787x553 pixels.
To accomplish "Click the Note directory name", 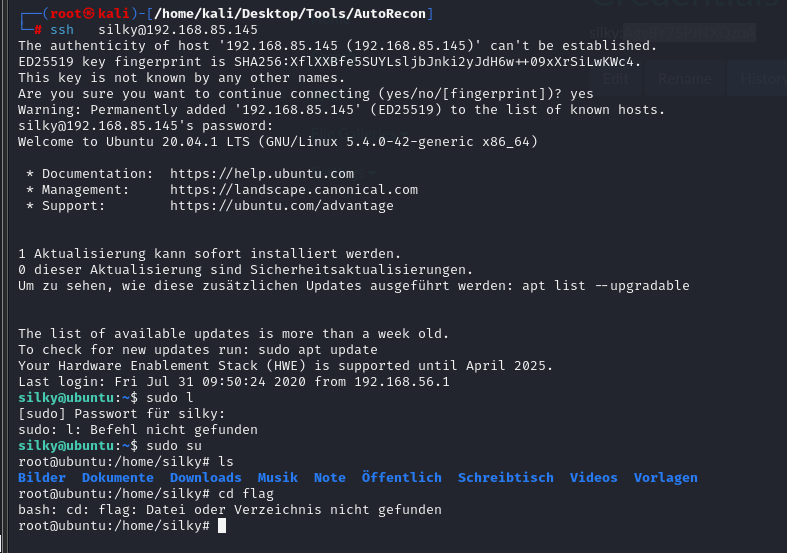I will pos(330,478).
